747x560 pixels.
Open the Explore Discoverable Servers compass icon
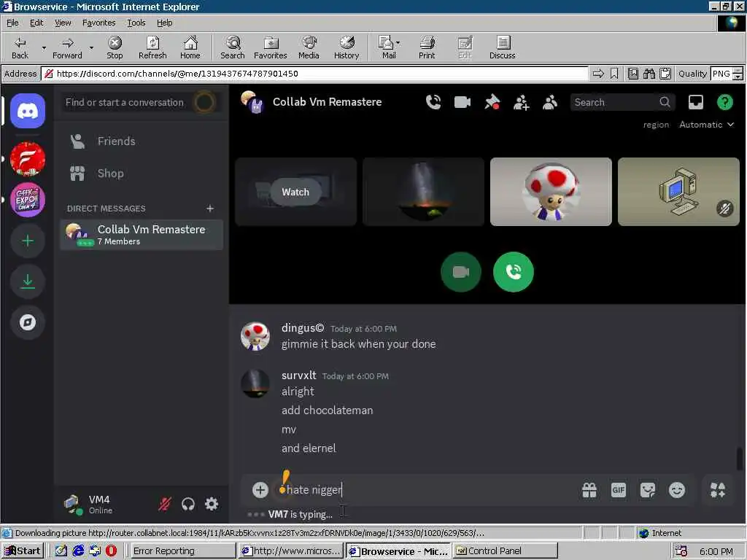[x=28, y=322]
